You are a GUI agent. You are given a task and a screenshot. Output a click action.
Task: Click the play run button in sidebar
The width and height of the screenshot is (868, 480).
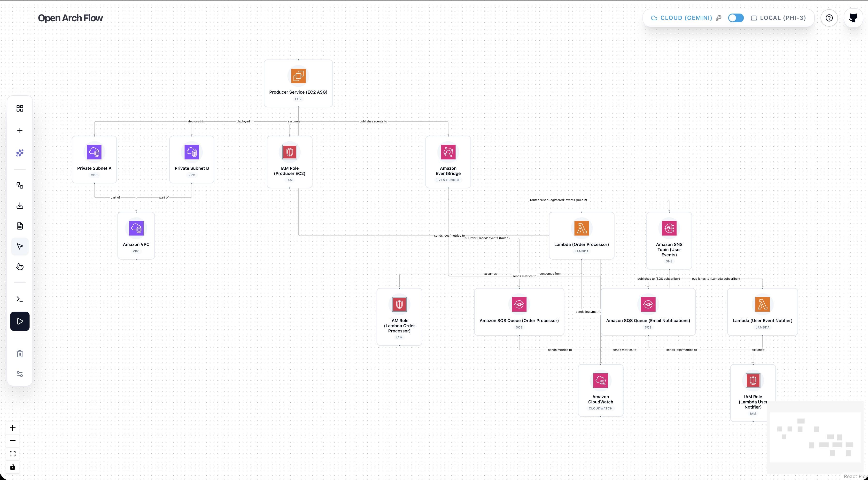[20, 321]
